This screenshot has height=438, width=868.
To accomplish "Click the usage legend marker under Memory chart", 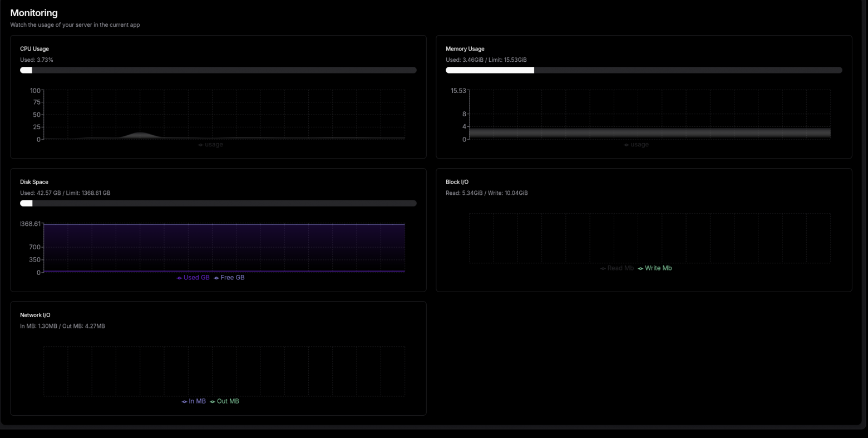I will 627,145.
